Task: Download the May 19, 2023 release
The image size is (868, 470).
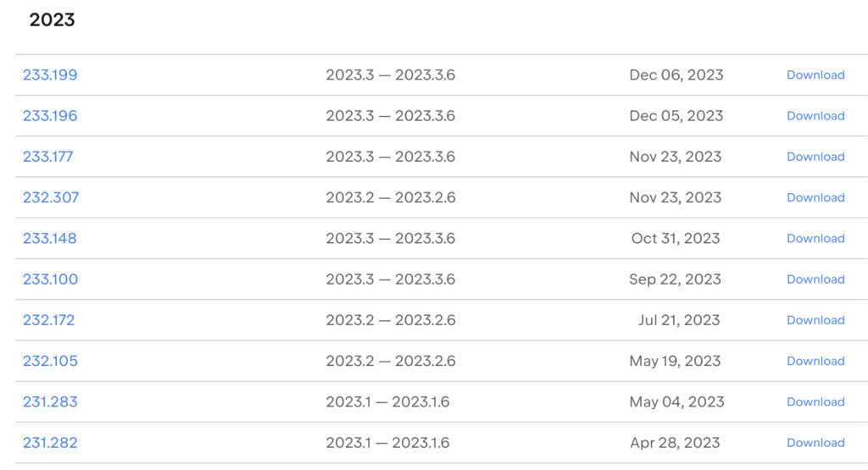Action: [815, 361]
